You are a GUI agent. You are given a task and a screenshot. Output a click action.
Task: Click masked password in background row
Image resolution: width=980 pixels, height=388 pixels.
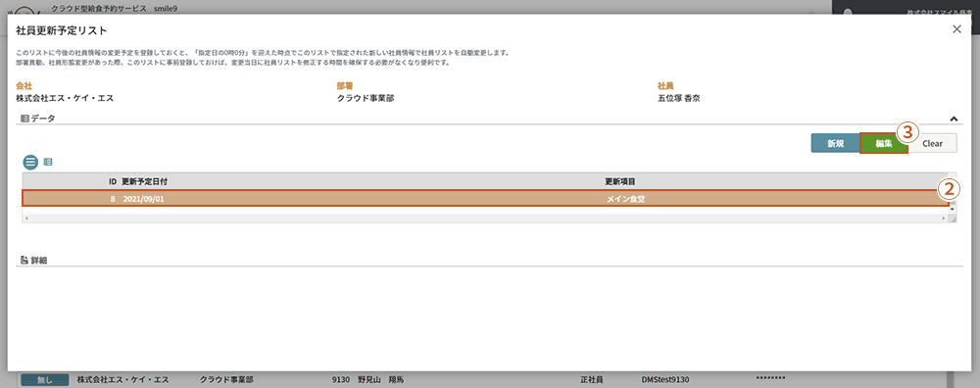[770, 378]
